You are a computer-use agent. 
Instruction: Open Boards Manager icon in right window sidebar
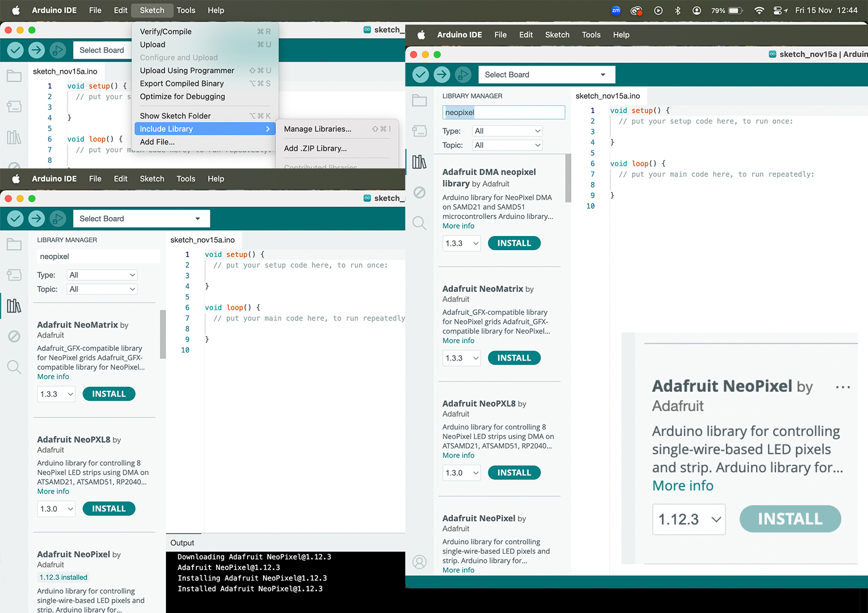coord(419,131)
